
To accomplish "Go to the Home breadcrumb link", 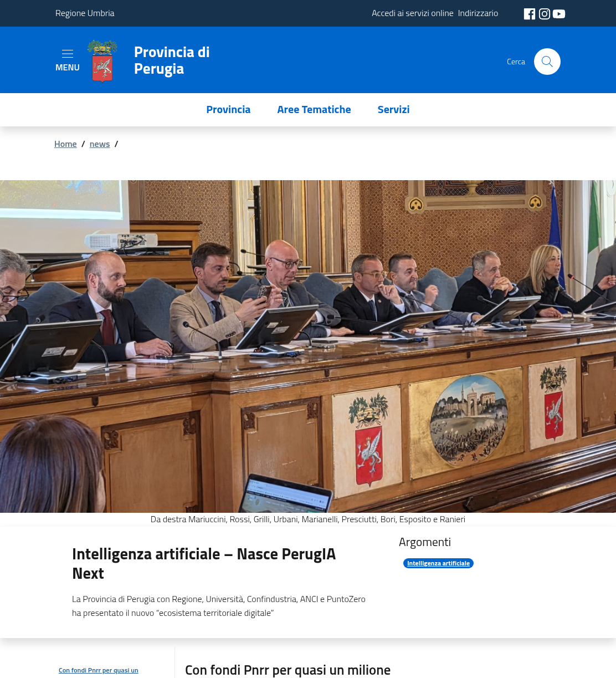I will (65, 144).
